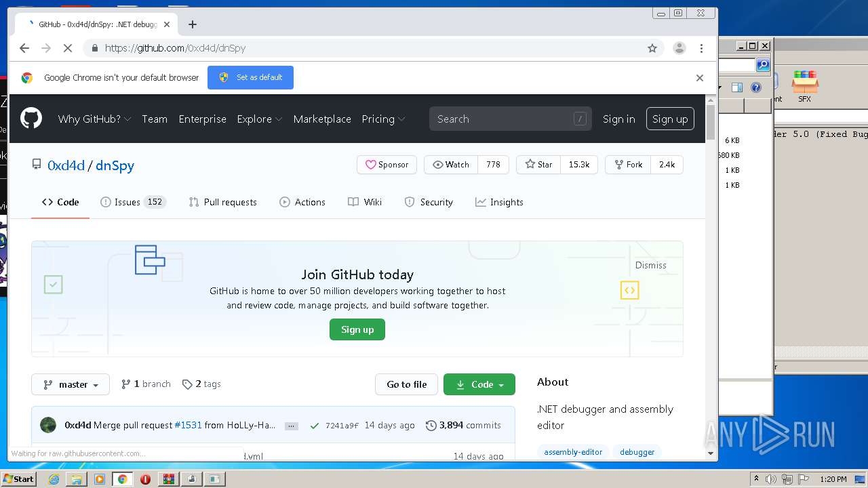This screenshot has height=488, width=868.
Task: Expand commit message with ellipsis button
Action: pyautogui.click(x=292, y=426)
